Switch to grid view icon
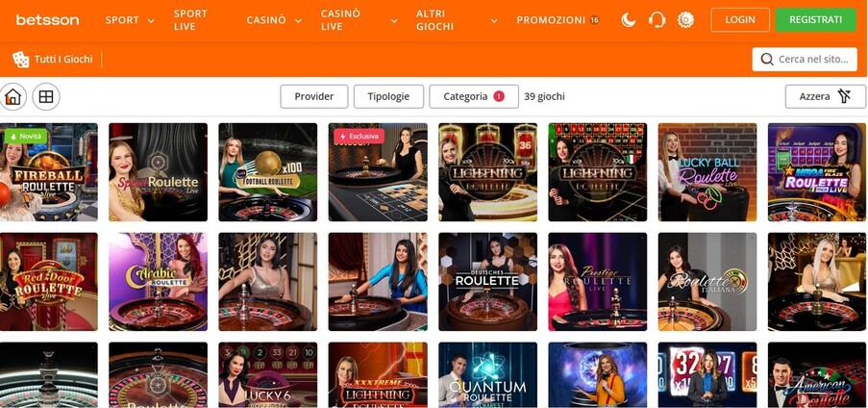 coord(46,96)
